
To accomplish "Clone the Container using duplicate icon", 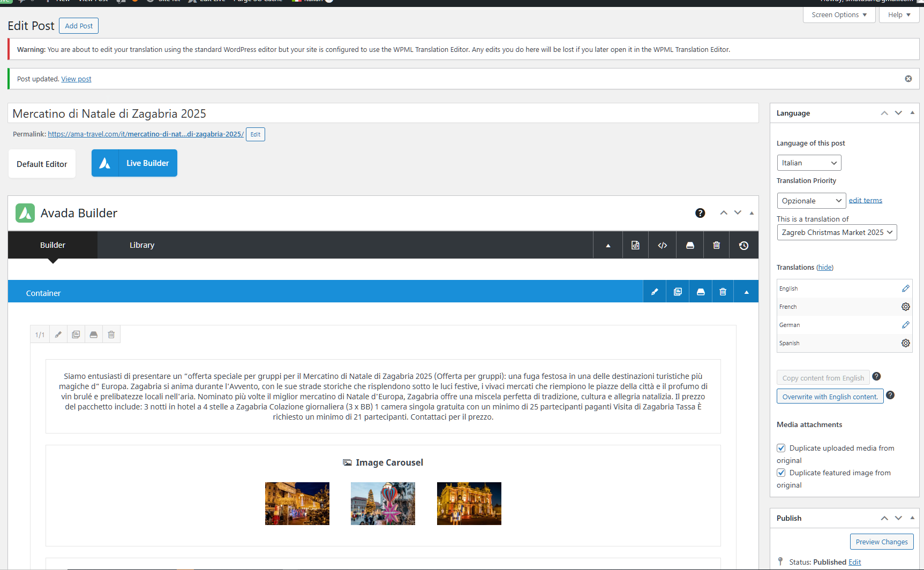I will [x=678, y=292].
